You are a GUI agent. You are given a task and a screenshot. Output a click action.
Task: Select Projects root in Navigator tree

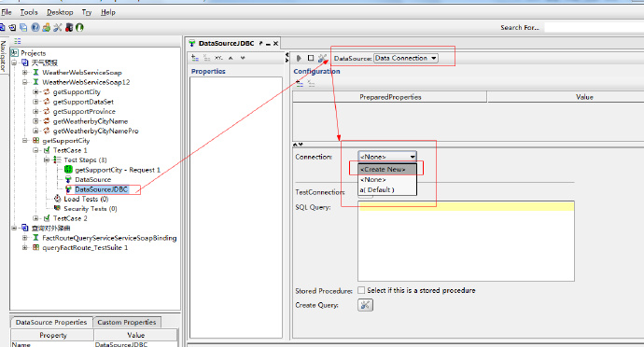click(34, 53)
